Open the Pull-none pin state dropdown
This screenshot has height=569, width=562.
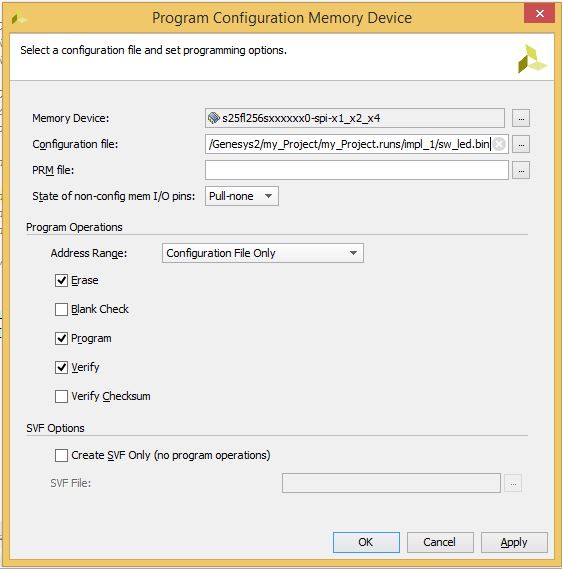(x=242, y=196)
